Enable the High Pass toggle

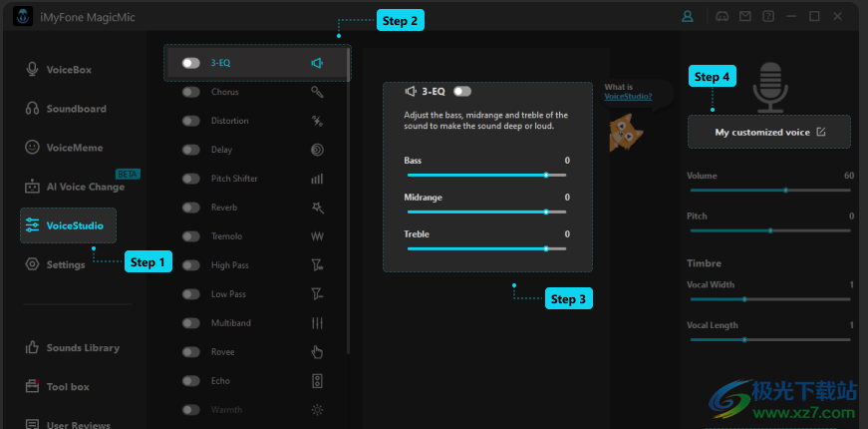(191, 265)
